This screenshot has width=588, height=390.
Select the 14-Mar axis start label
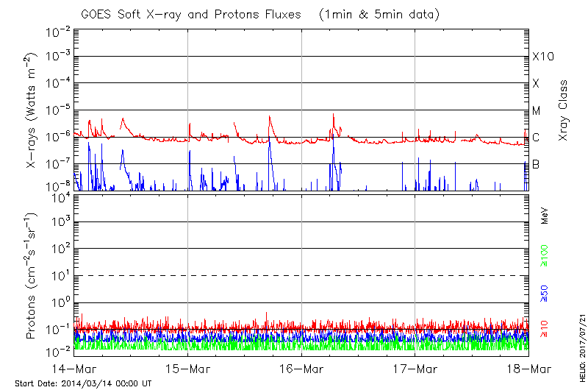[75, 368]
